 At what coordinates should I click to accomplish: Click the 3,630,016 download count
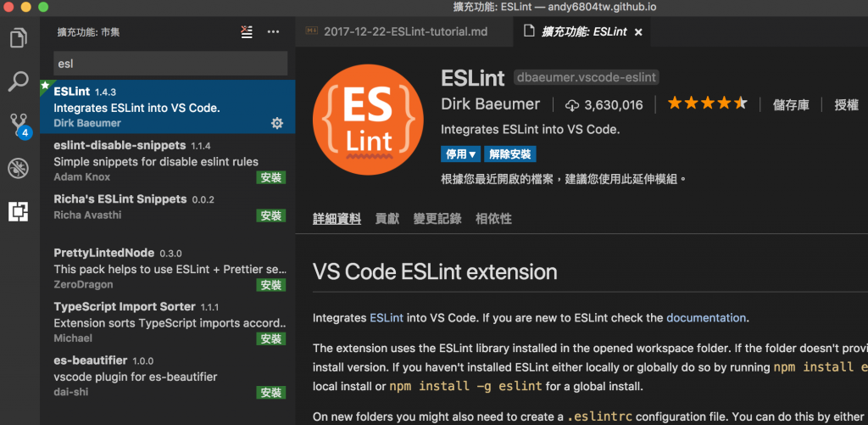pyautogui.click(x=614, y=104)
